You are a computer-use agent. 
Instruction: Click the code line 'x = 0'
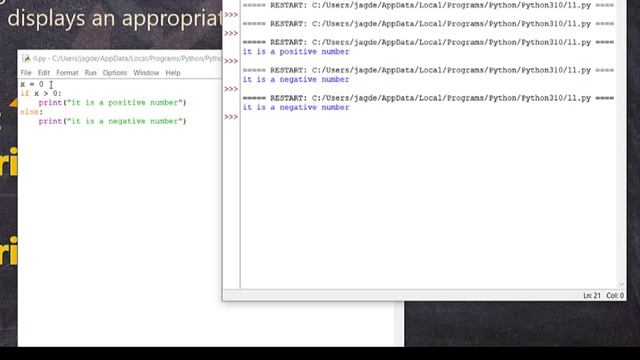(32, 84)
